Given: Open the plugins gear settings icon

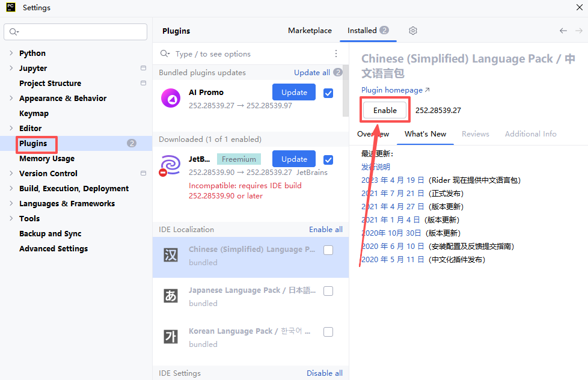Looking at the screenshot, I should [413, 31].
